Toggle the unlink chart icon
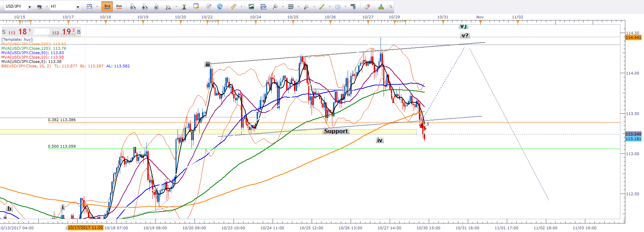This screenshot has width=644, height=232. pyautogui.click(x=39, y=6)
